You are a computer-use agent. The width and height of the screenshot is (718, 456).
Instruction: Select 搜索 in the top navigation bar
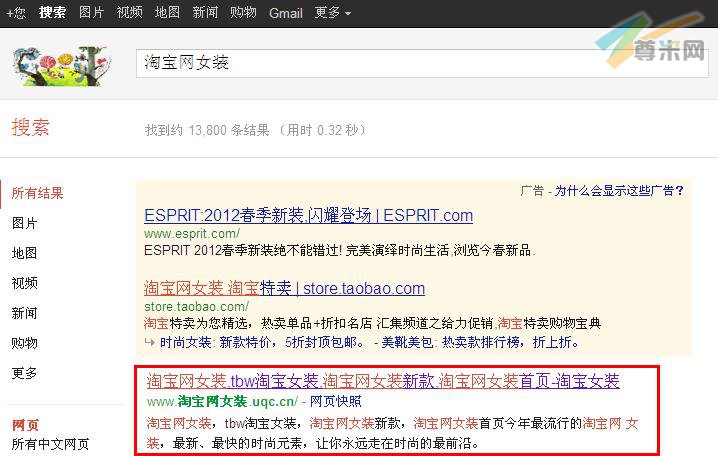point(52,12)
